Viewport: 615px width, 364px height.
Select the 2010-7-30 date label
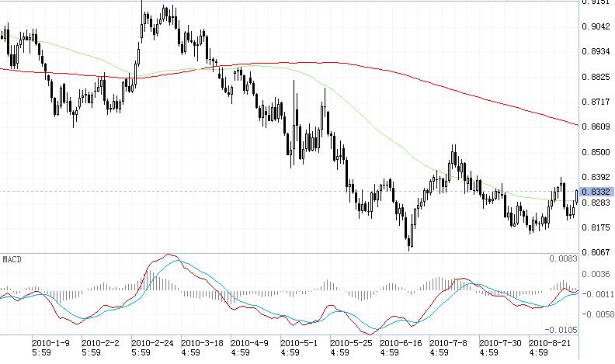(501, 343)
